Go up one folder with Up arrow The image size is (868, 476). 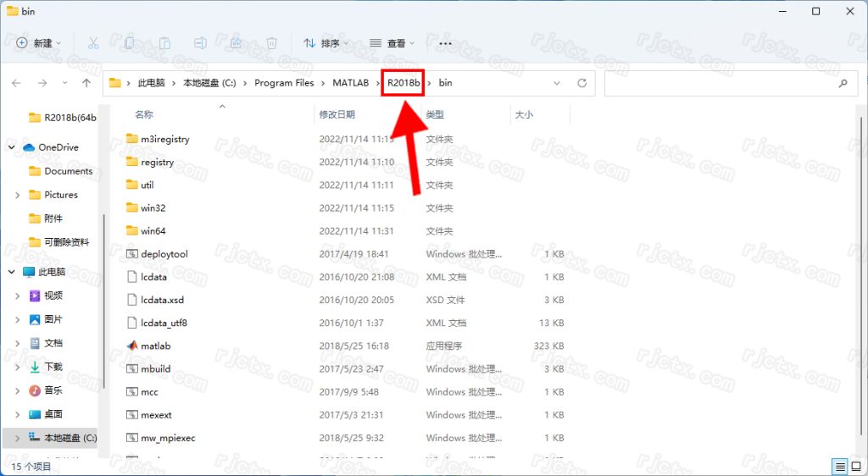86,83
